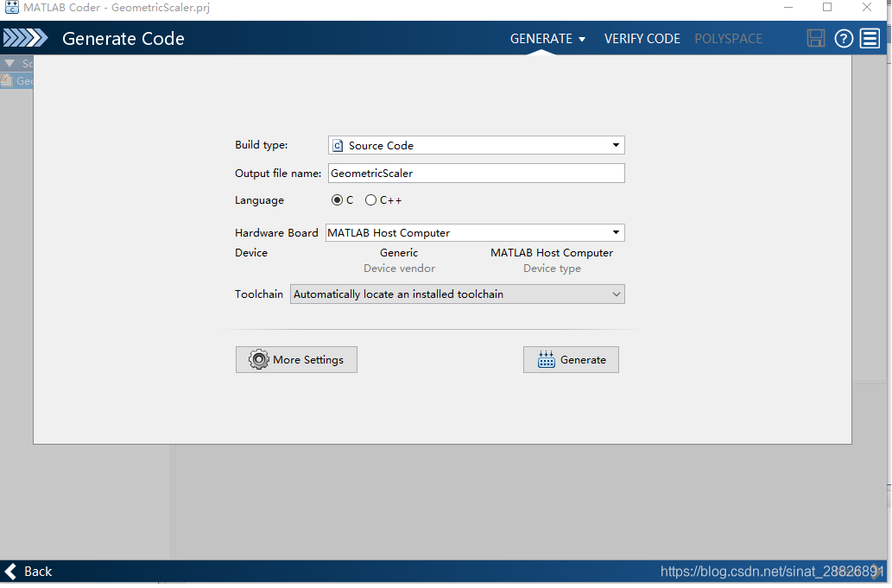Click the C file icon in Build type
Screen dimensions: 892x588
coord(338,146)
